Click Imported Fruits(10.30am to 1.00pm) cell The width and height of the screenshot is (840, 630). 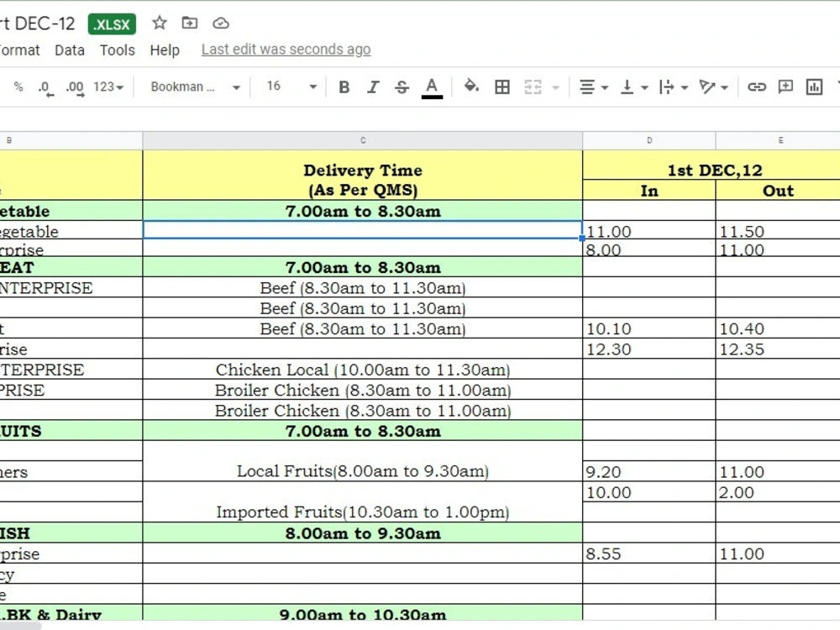pos(363,502)
